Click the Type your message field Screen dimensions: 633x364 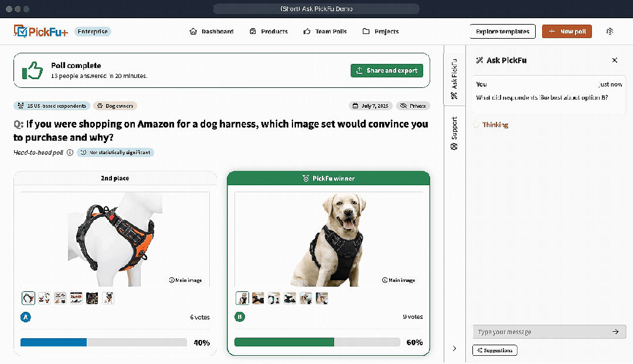[539, 332]
